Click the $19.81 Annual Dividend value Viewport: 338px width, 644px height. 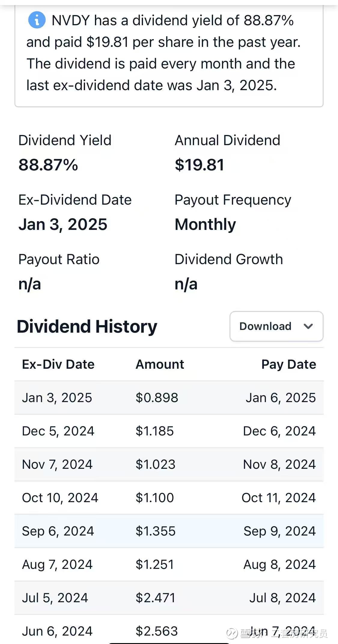pyautogui.click(x=199, y=165)
